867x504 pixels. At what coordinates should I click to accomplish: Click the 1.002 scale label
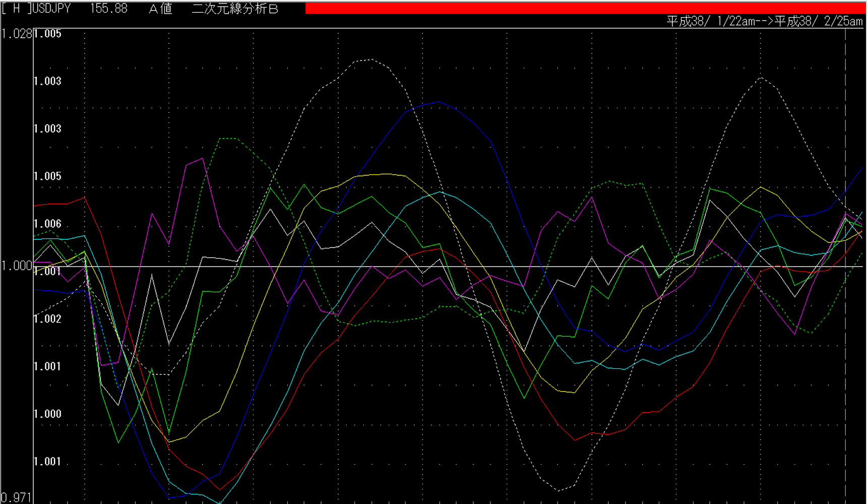(x=47, y=319)
